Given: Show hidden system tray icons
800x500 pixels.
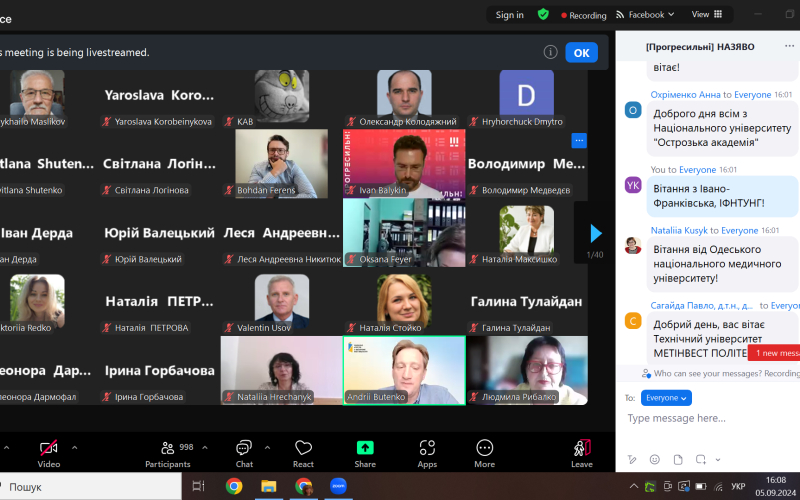Looking at the screenshot, I should point(633,486).
